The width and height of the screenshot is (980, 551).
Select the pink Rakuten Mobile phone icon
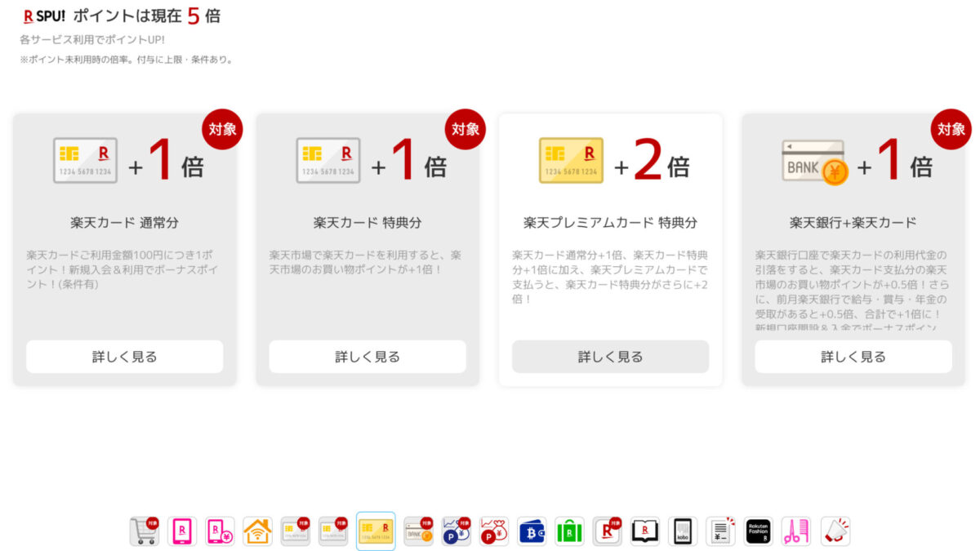[x=182, y=531]
